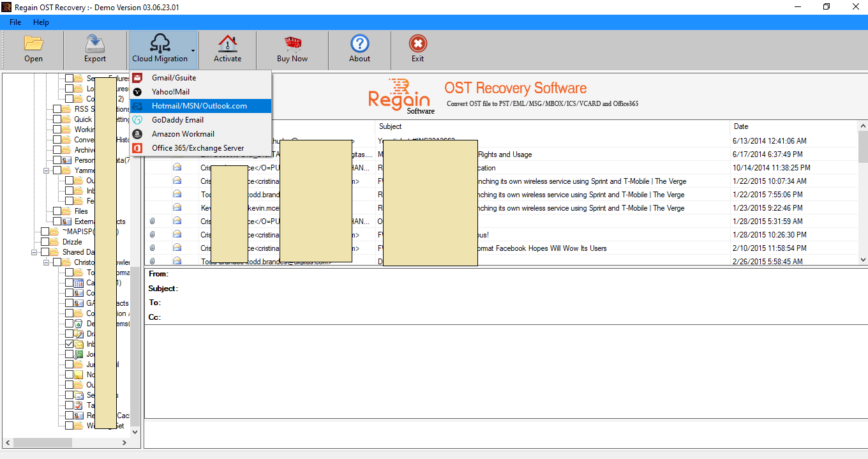Viewport: 868px width, 459px height.
Task: Click the Activate house icon
Action: 227,43
